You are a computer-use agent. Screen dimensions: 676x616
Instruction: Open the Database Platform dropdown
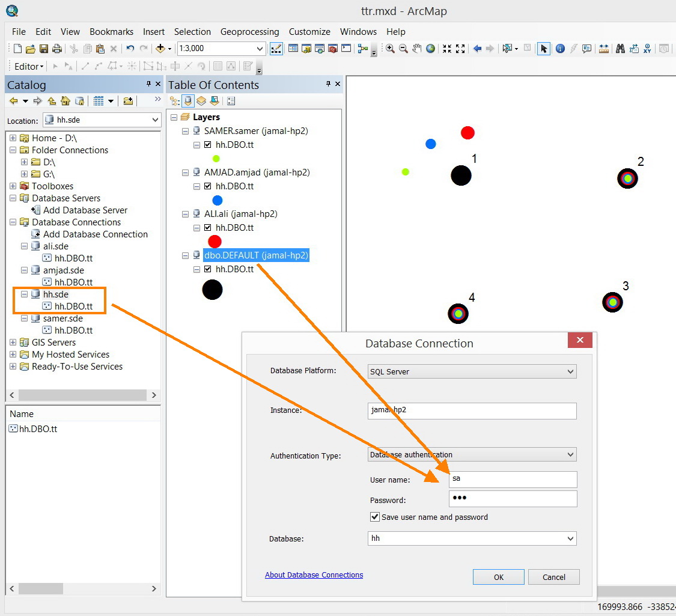(x=570, y=371)
